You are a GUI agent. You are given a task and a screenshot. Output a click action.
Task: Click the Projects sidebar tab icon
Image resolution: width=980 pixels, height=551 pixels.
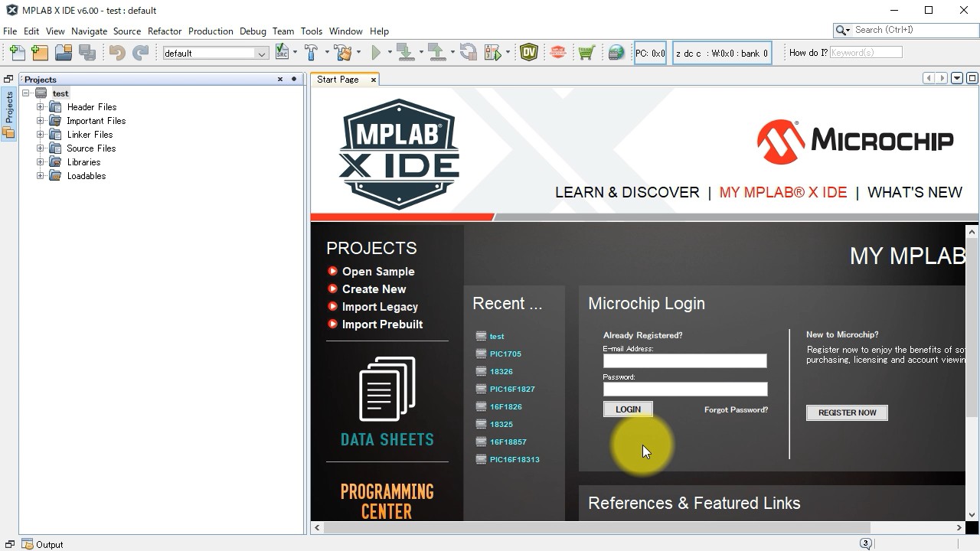tap(9, 132)
